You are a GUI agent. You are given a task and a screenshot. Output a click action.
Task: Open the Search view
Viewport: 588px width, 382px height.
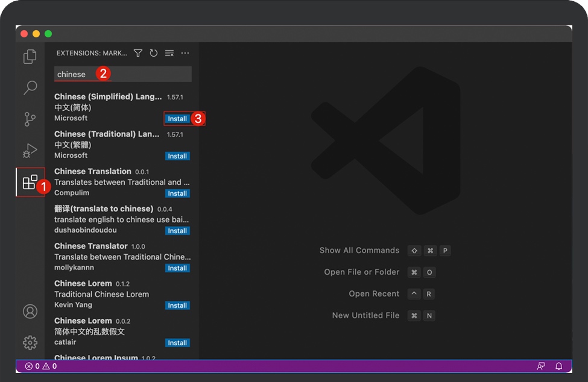[30, 88]
